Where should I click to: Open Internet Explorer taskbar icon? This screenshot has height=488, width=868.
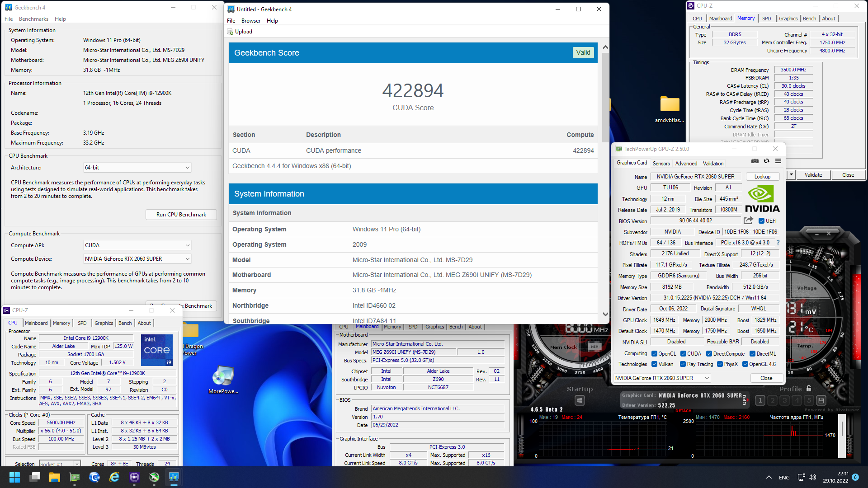coord(114,477)
